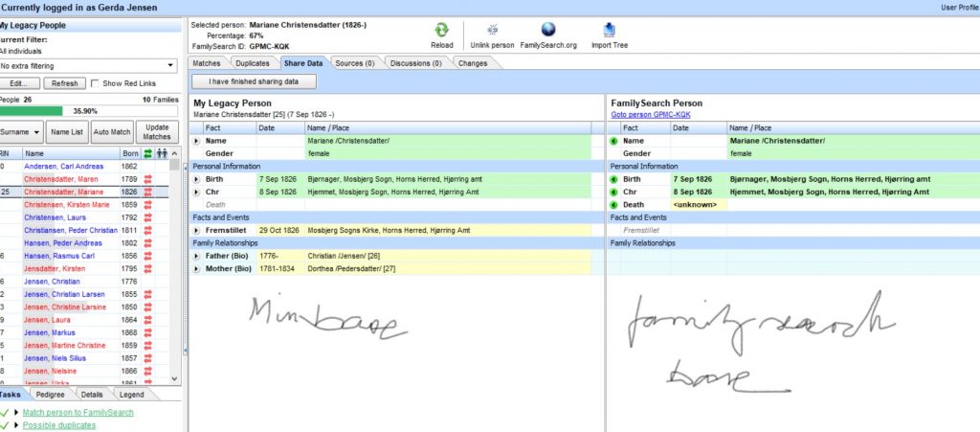This screenshot has width=980, height=432.
Task: Open FamilySearch.org globe icon
Action: tap(548, 30)
